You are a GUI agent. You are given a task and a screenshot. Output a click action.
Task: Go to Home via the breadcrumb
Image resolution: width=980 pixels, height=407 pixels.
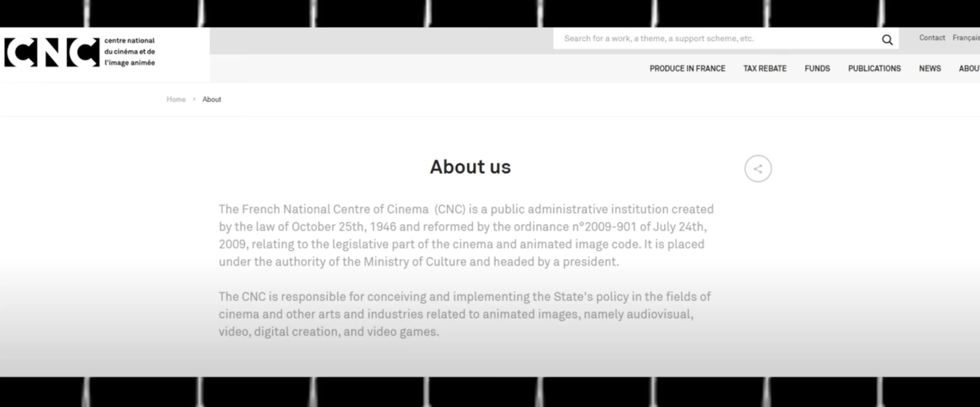click(x=176, y=99)
